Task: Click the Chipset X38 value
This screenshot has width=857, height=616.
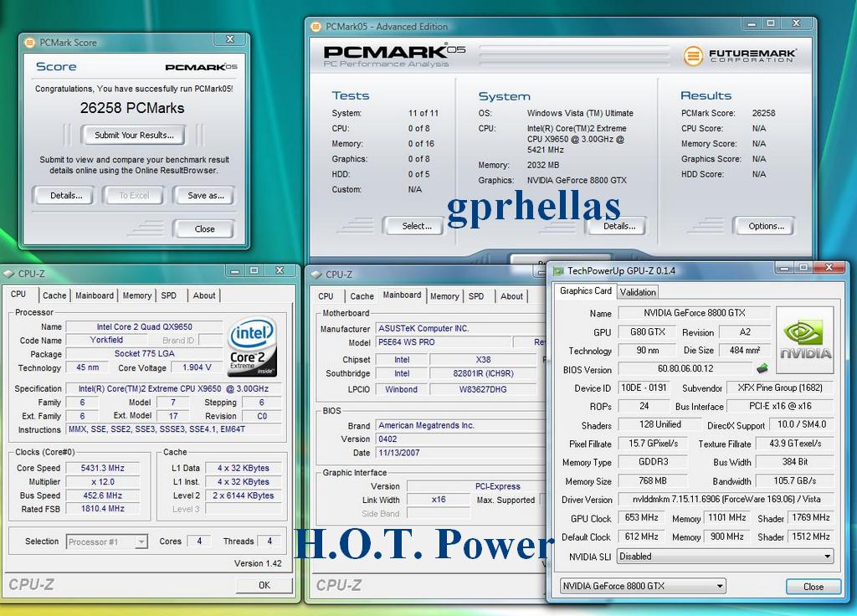Action: (483, 360)
